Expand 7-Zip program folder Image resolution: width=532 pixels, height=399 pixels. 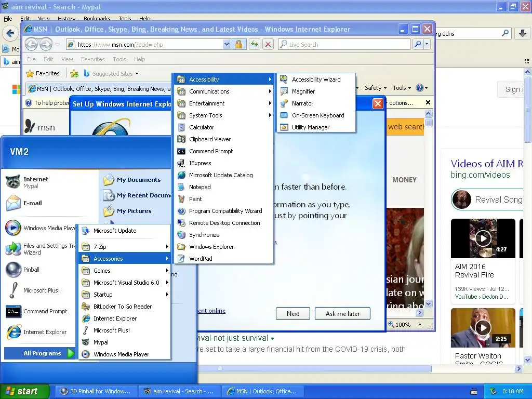coord(125,247)
